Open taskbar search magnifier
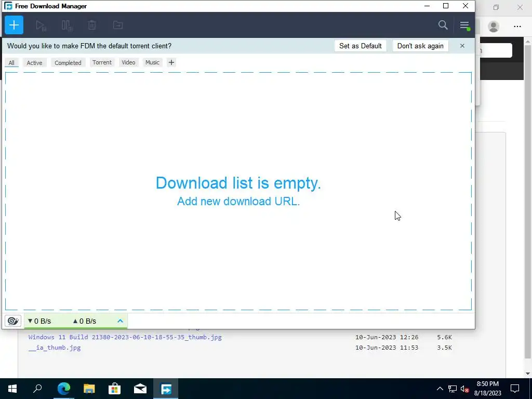This screenshot has width=532, height=399. click(x=37, y=389)
